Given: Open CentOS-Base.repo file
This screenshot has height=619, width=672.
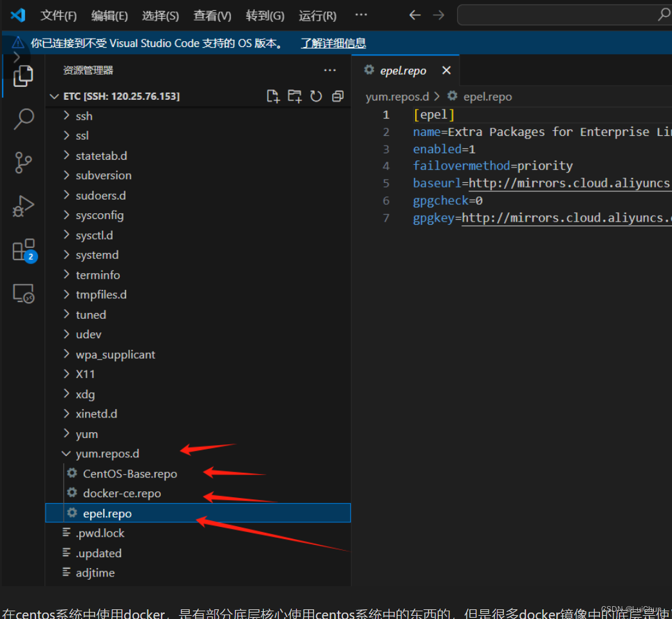Looking at the screenshot, I should [130, 474].
